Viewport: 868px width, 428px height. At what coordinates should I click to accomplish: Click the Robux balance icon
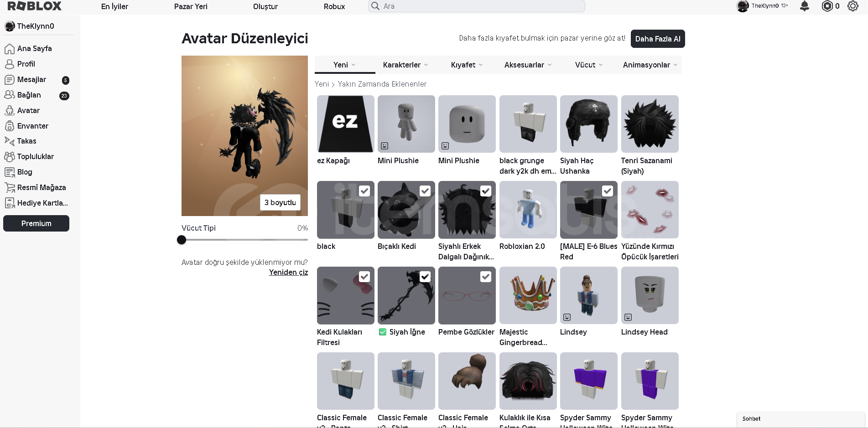tap(827, 6)
